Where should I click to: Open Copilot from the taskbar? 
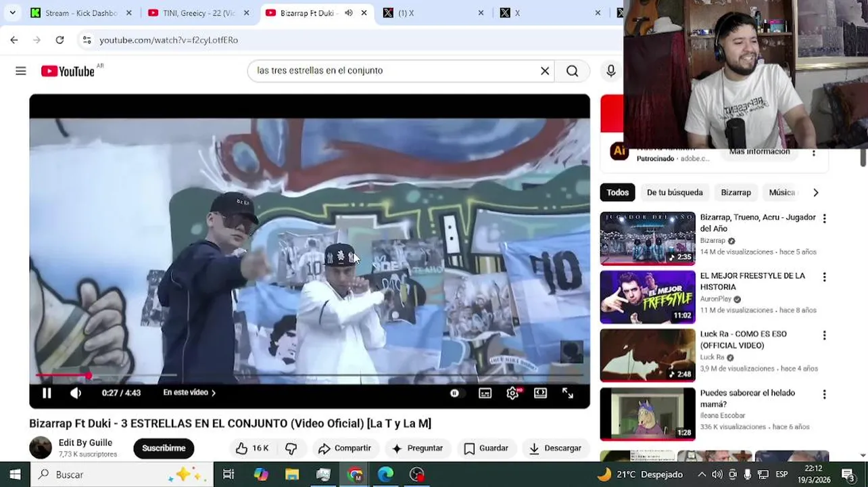coord(261,474)
